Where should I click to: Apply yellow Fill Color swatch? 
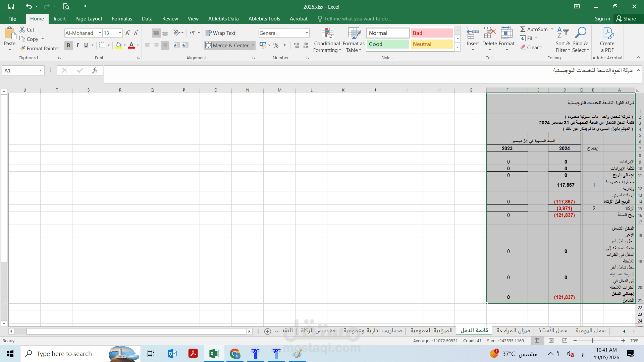(118, 45)
